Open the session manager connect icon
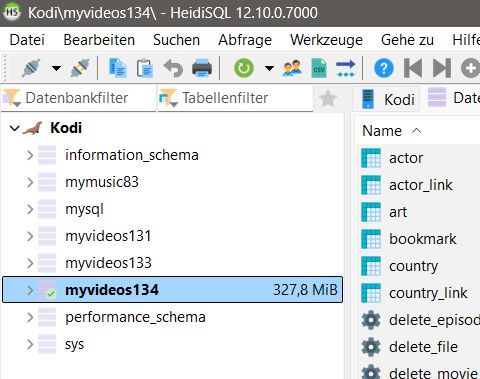480x379 pixels. coord(31,68)
